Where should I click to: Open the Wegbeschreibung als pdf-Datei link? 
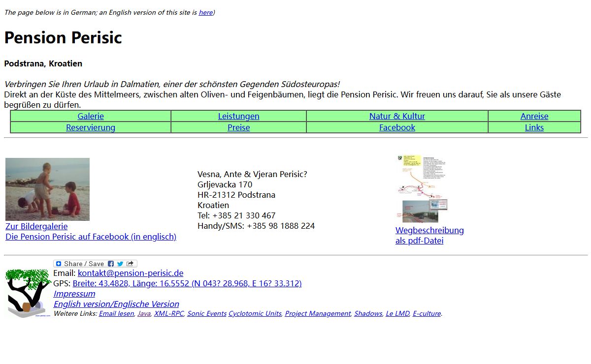point(429,235)
